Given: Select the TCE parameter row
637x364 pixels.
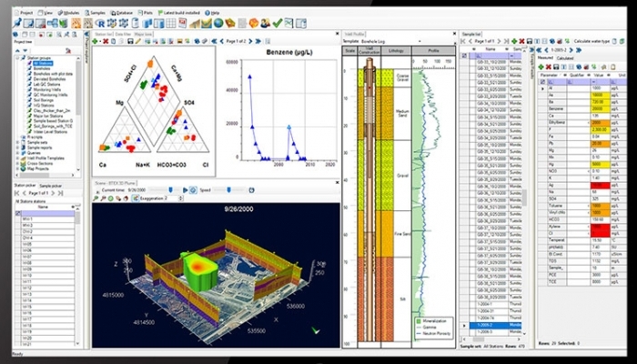Looking at the screenshot, I should 582,281.
